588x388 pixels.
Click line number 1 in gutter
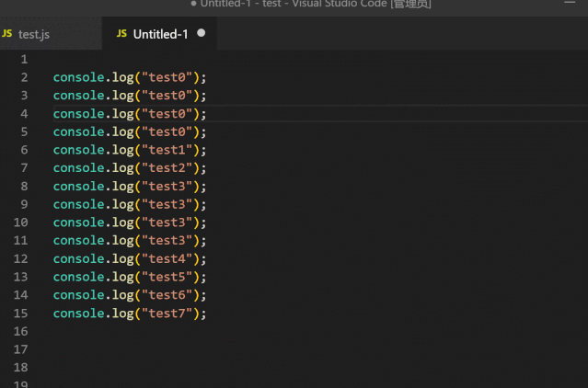[24, 59]
